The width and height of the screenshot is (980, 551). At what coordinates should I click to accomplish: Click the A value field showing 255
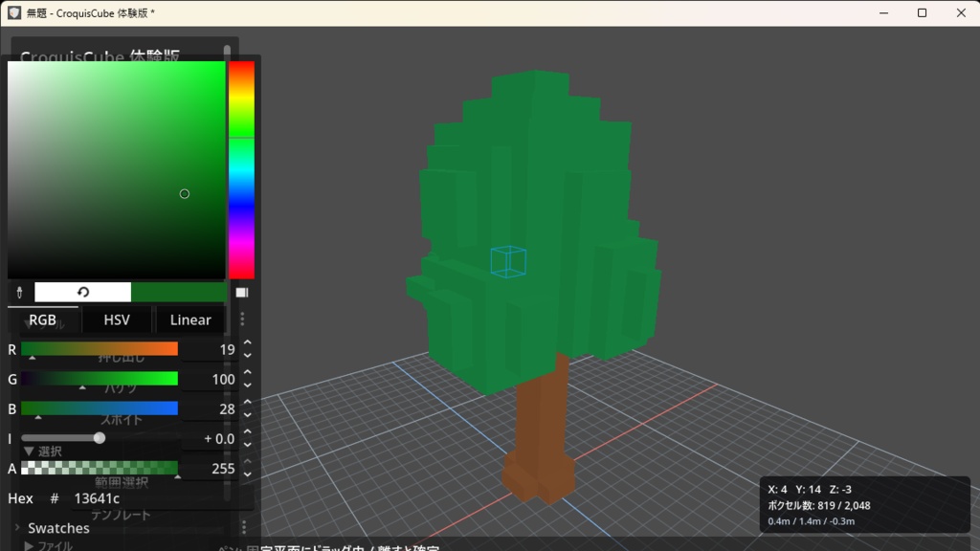210,469
